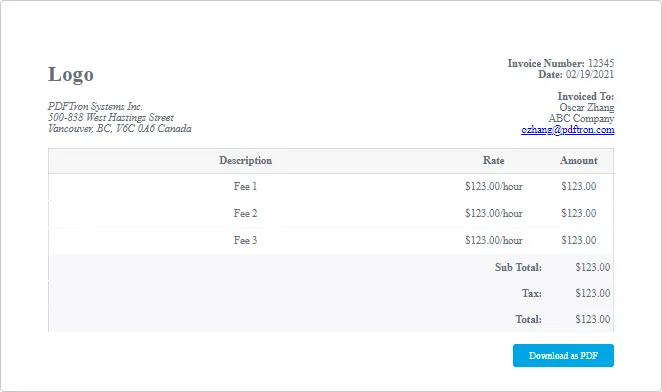Click the Tax value $123.00

[592, 293]
